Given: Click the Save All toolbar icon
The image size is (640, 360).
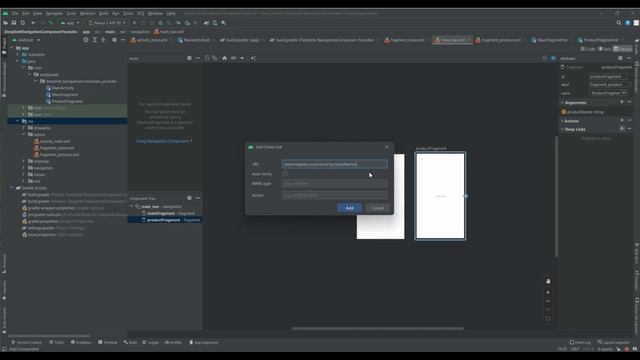Looking at the screenshot, I should coord(14,23).
